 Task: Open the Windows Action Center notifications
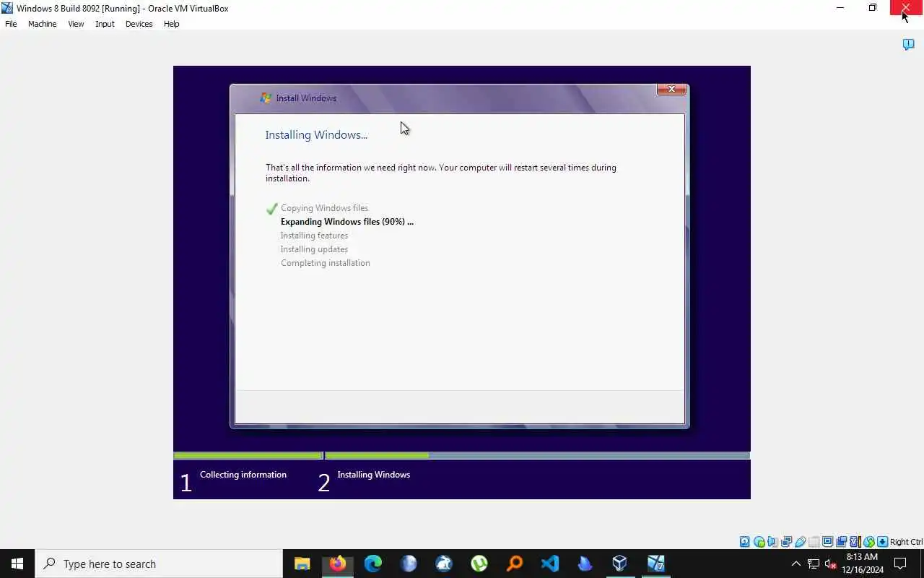(900, 564)
